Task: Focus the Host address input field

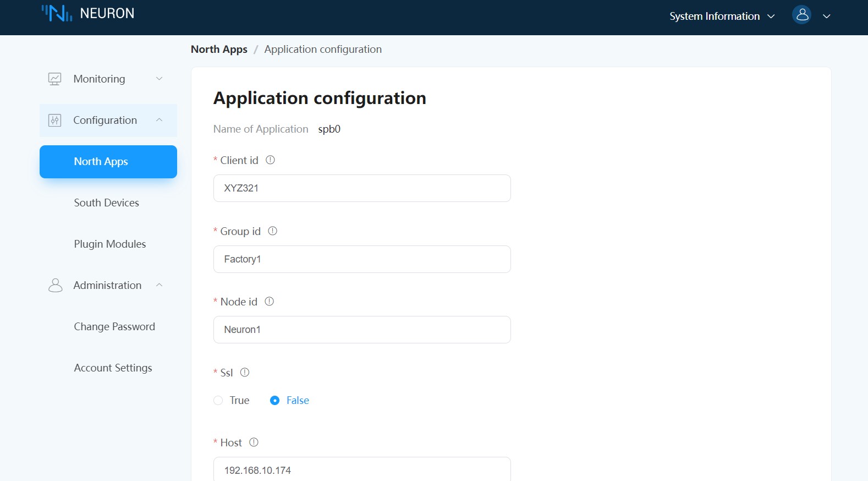Action: click(x=361, y=470)
